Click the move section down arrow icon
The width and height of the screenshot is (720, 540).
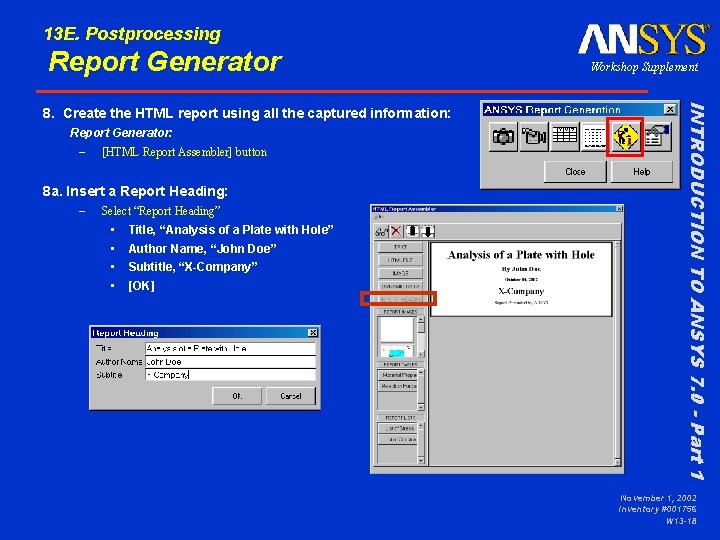(428, 231)
